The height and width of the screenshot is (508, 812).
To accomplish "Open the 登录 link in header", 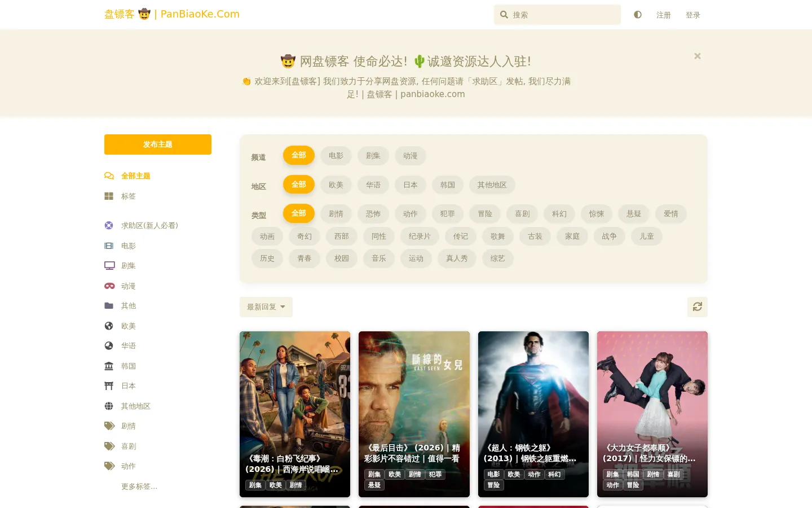I will 693,15.
